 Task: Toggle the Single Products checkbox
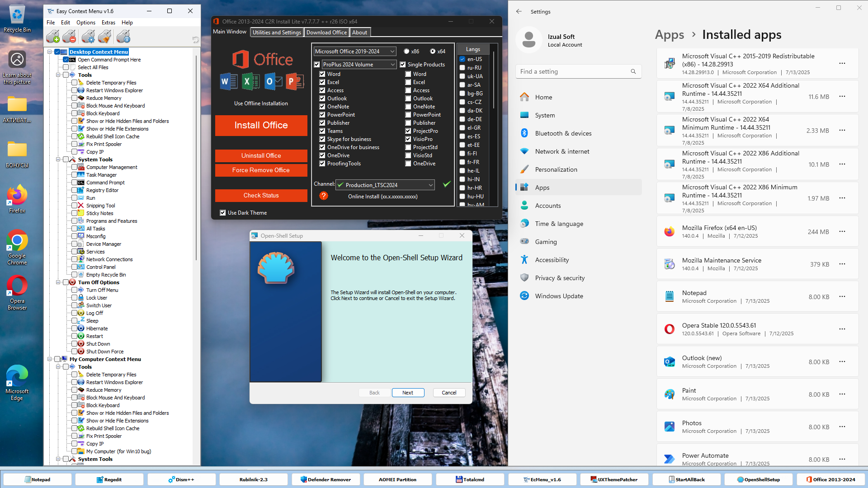tap(403, 65)
